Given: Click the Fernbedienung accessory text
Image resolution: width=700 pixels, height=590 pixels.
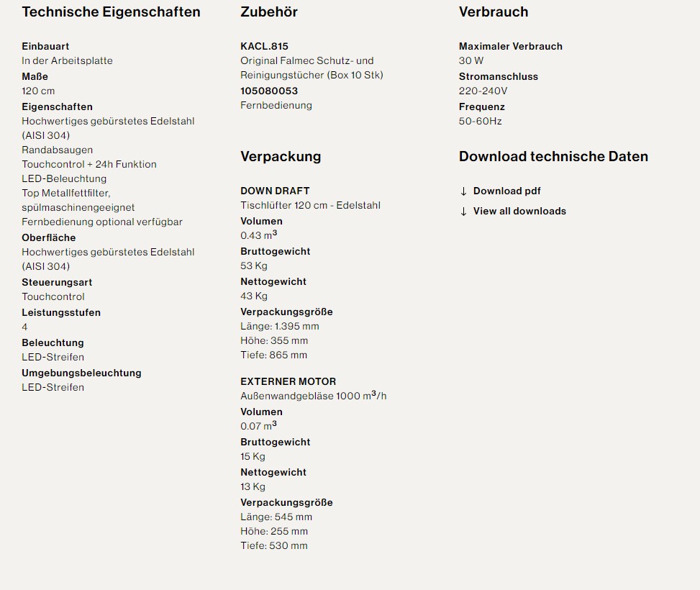Looking at the screenshot, I should click(276, 105).
